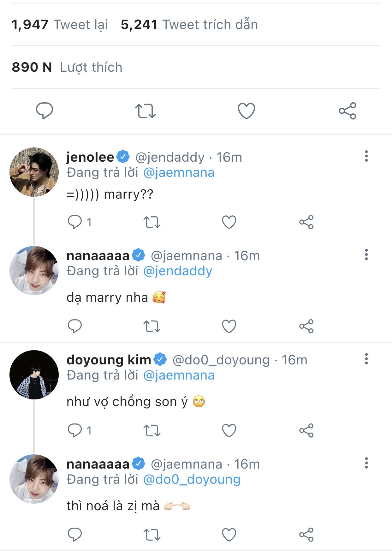View the 5,241 Tweet trích dẫn list
The image size is (392, 551).
(189, 25)
